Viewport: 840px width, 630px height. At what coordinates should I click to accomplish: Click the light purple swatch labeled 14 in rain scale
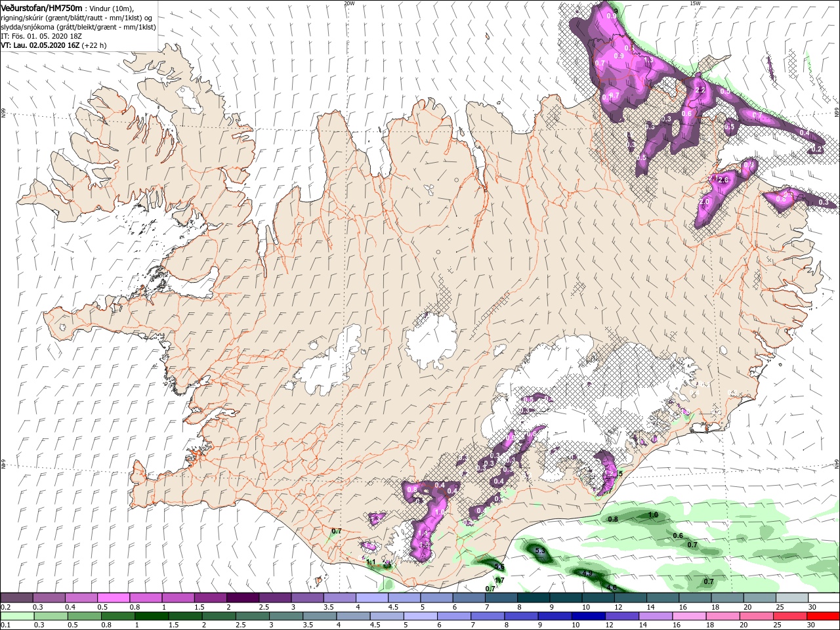[x=655, y=616]
